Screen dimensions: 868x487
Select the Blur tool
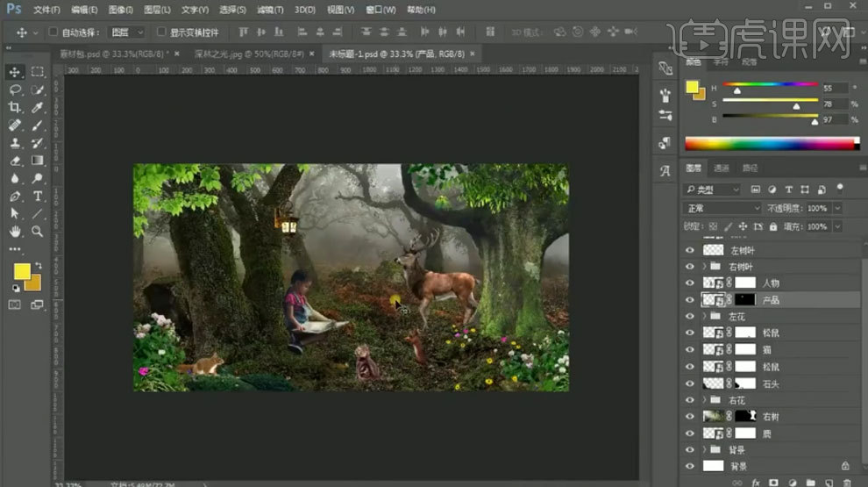[15, 178]
